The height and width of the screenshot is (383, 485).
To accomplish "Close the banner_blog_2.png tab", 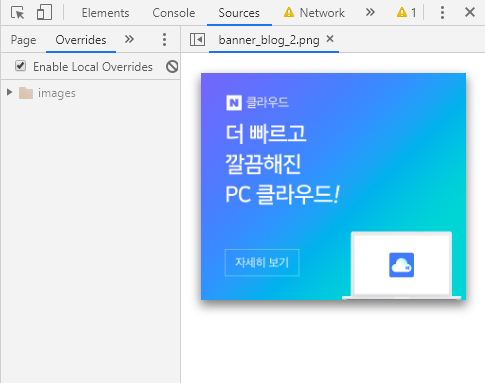I will coord(330,39).
